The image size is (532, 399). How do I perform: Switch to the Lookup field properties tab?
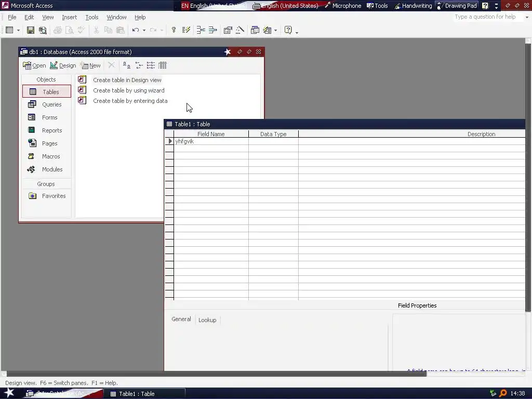point(207,320)
